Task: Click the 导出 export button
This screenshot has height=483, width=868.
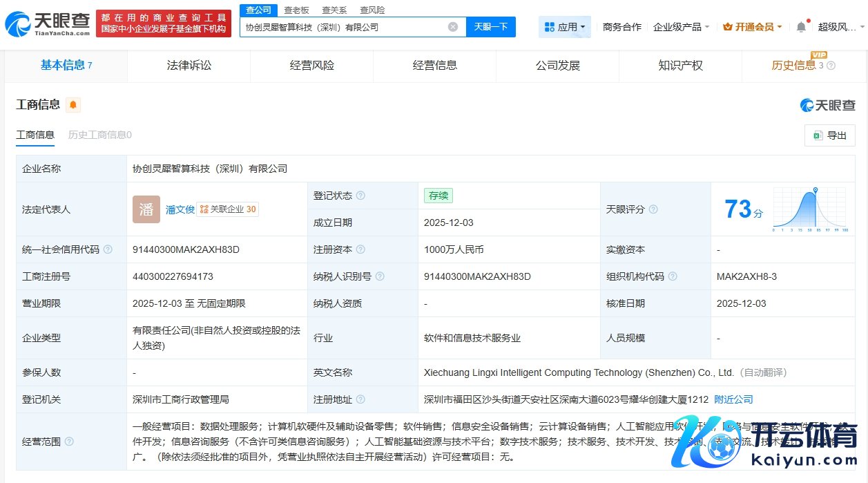Action: click(829, 135)
